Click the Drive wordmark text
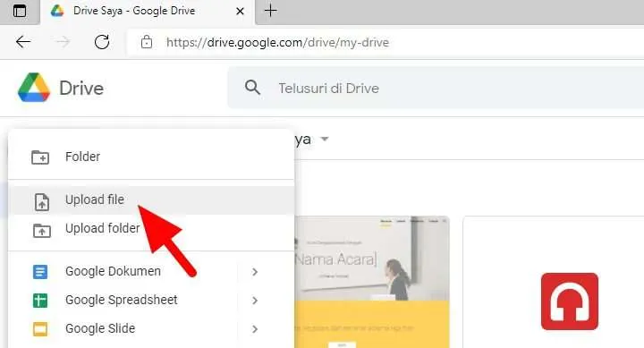The image size is (644, 348). click(x=81, y=89)
